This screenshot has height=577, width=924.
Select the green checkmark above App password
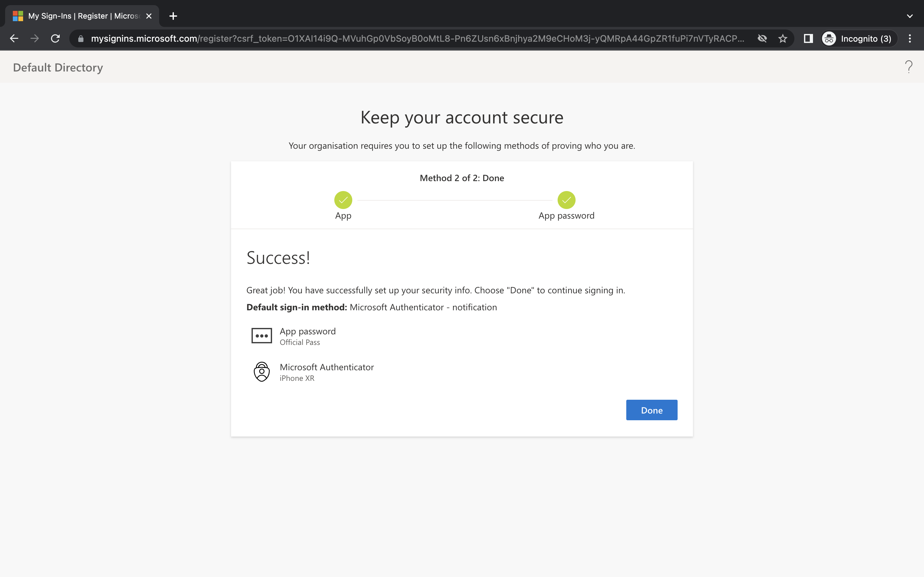click(567, 200)
